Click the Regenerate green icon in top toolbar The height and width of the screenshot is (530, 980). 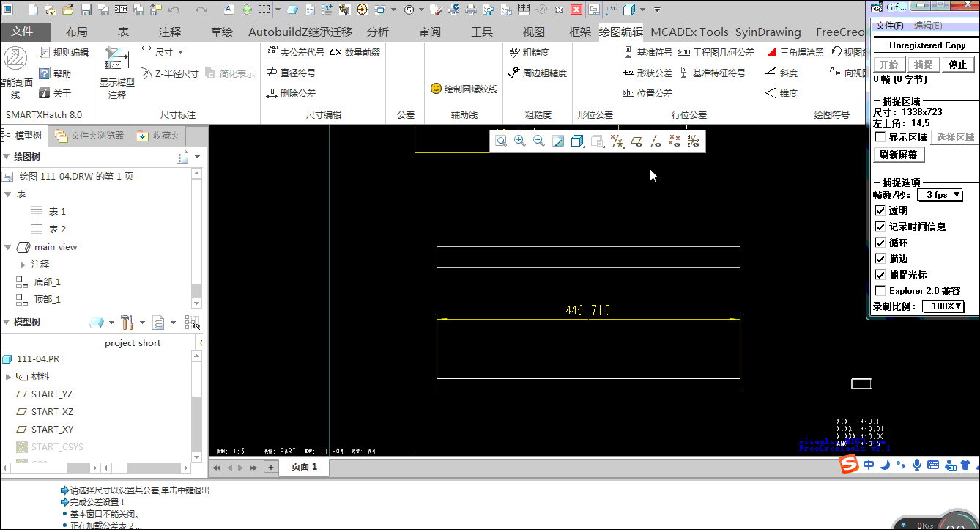click(247, 10)
